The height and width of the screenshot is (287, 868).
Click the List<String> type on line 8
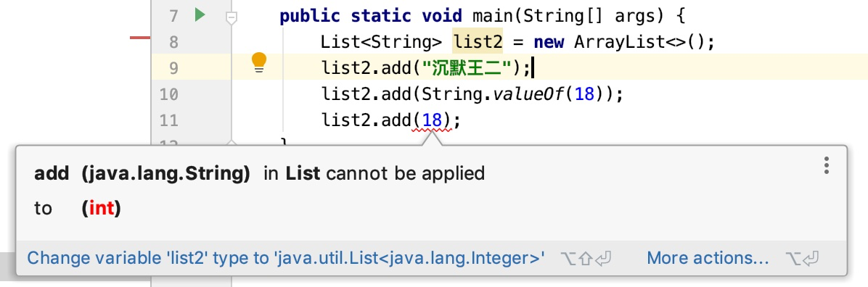[x=382, y=42]
